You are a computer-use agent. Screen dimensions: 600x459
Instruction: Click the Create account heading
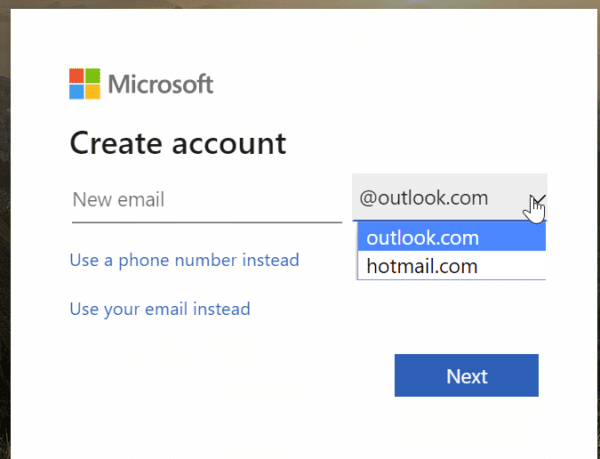(178, 143)
